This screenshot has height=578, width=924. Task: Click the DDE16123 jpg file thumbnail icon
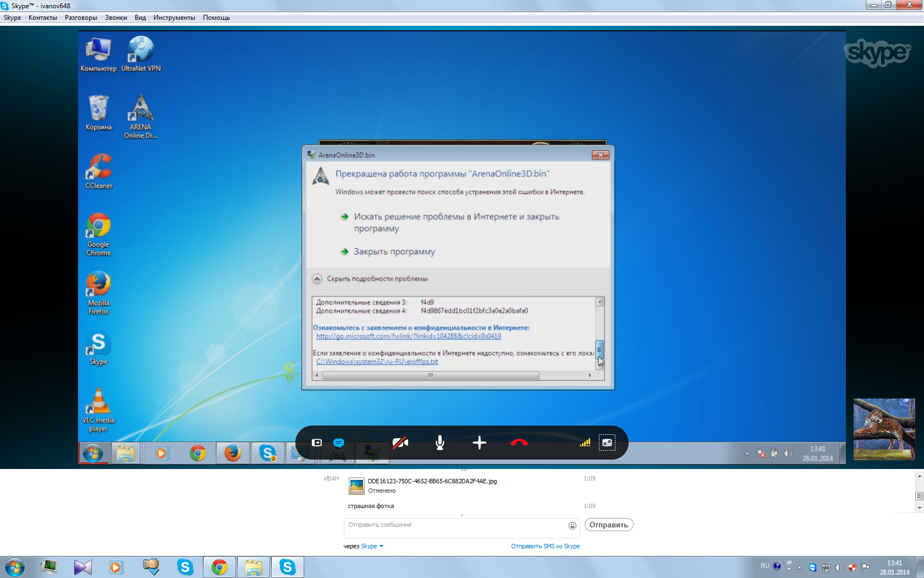coord(357,486)
